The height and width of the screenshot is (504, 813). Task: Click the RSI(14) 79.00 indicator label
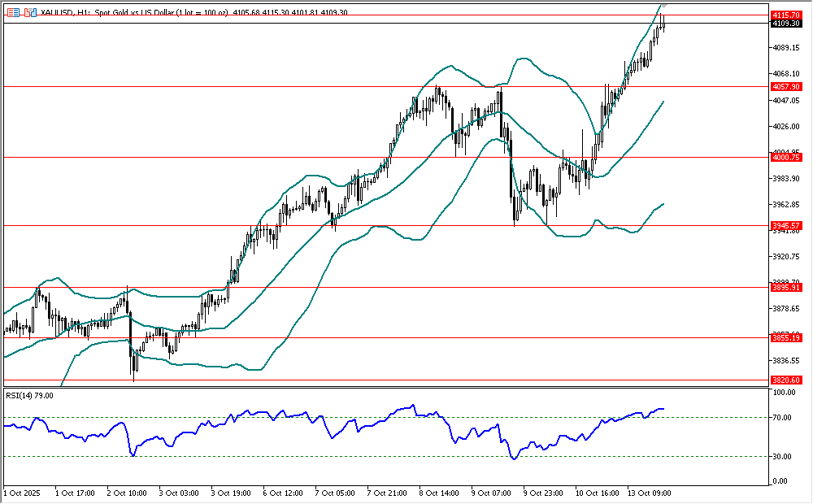(x=30, y=395)
